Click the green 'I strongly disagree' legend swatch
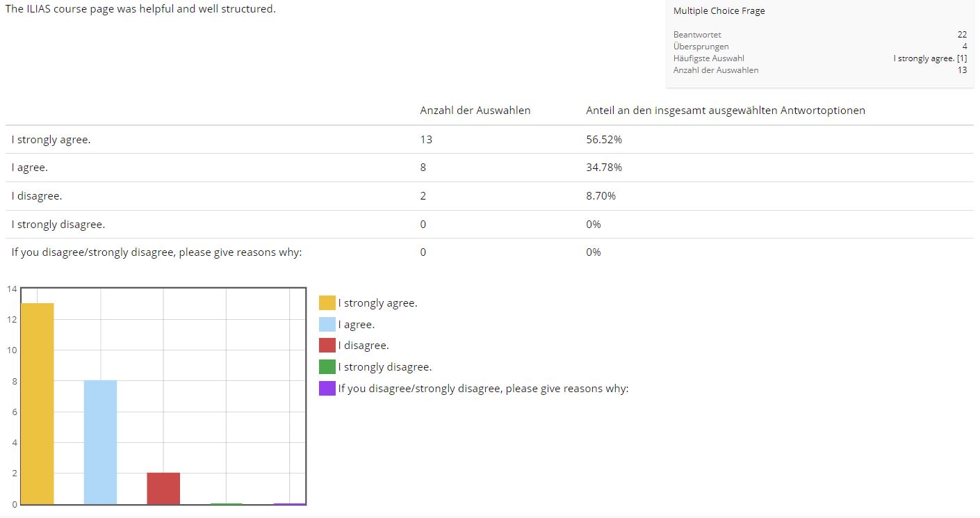The height and width of the screenshot is (518, 980). click(x=327, y=367)
